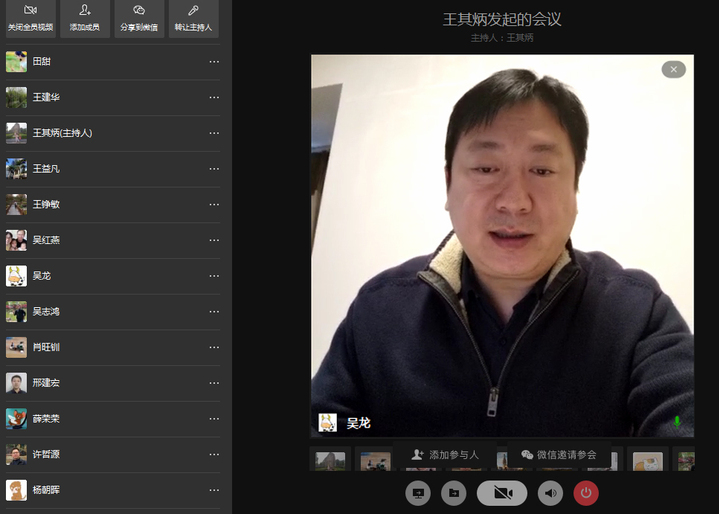Click the 添加成员 add member icon
This screenshot has height=514, width=719.
pyautogui.click(x=85, y=18)
